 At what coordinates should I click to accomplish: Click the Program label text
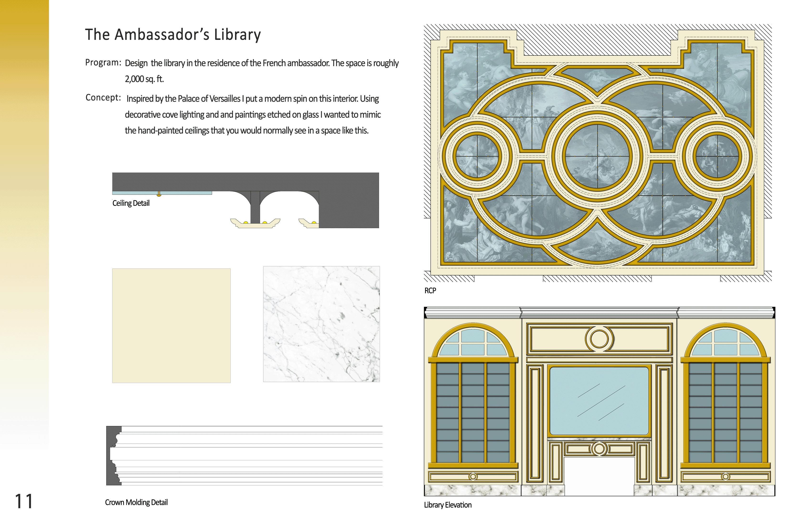pos(103,63)
